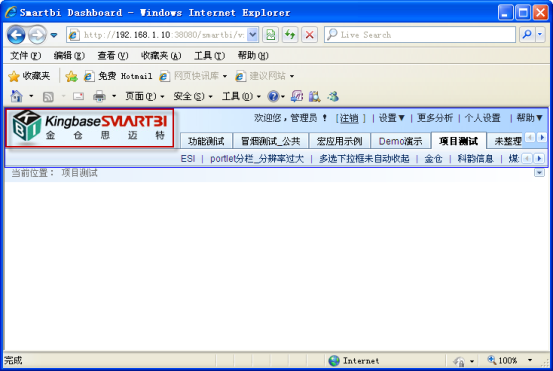The width and height of the screenshot is (553, 371).
Task: Switch to the 冒烟测试_公共 tab
Action: pyautogui.click(x=271, y=141)
